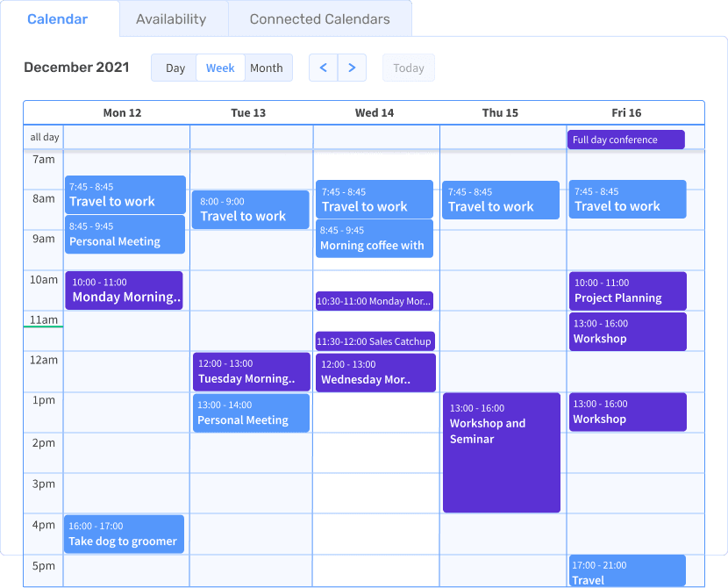Open the Full day conference event
Viewport: 728px width, 588px height.
click(x=626, y=140)
